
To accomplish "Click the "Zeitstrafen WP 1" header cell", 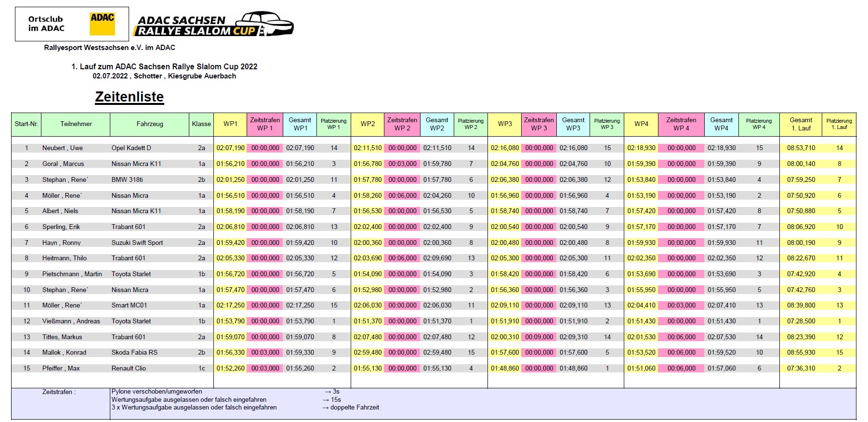I will (265, 124).
